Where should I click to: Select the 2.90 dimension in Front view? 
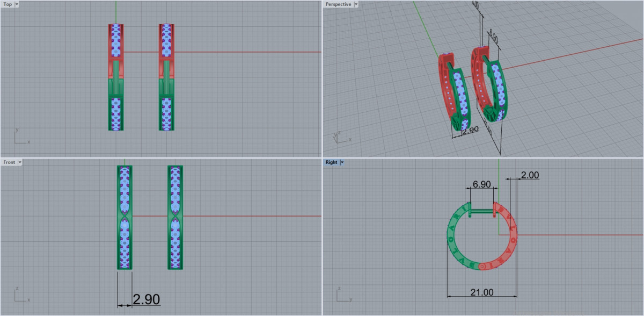(x=146, y=299)
